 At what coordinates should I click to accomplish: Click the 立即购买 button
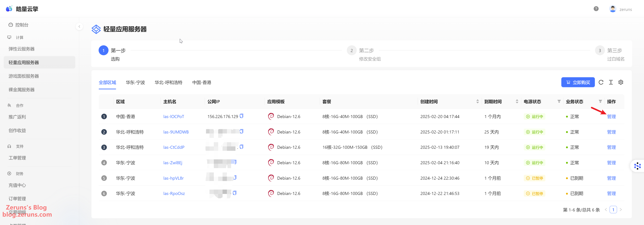[x=578, y=82]
